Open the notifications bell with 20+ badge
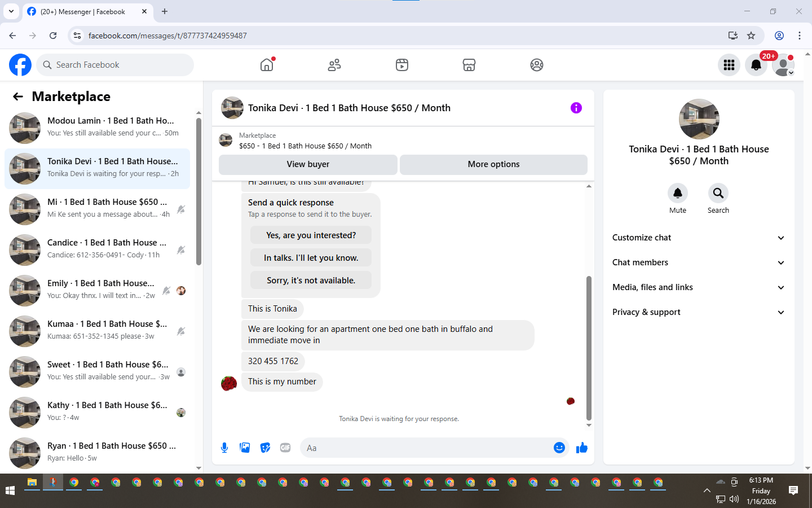 tap(756, 65)
